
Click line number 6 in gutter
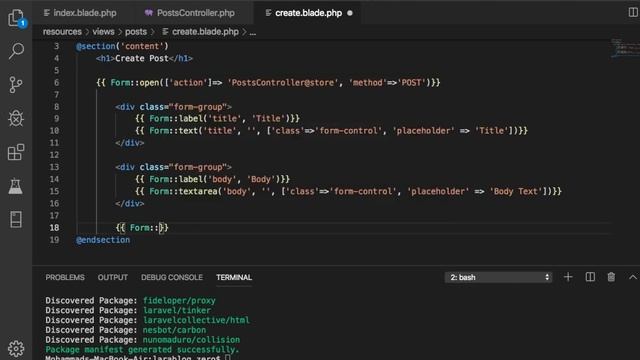click(56, 82)
